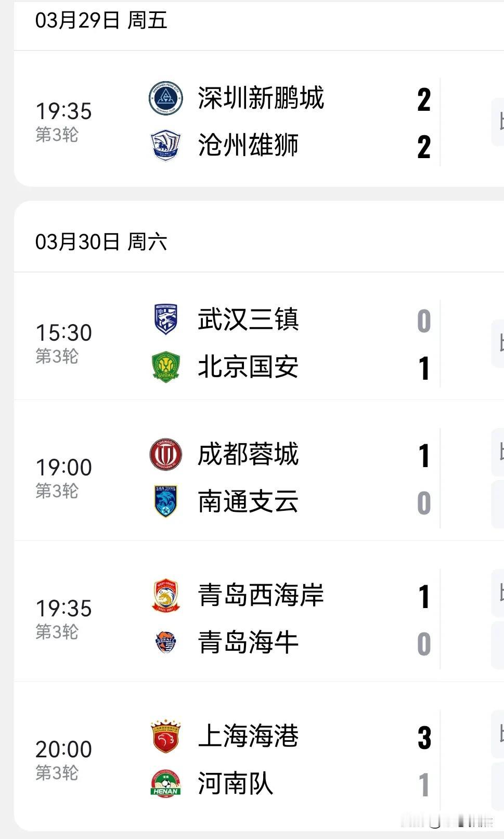This screenshot has height=839, width=504.
Task: Tap upper side button of 成都蓉城 match
Action: pos(498,452)
